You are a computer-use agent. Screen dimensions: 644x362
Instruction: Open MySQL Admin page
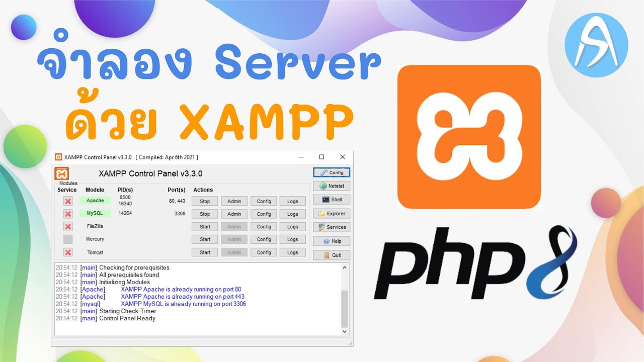(234, 214)
